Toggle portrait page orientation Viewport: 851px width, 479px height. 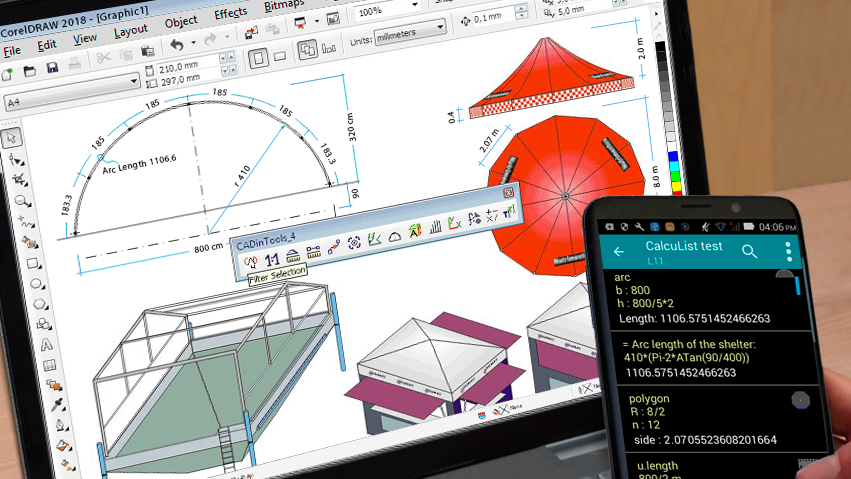point(258,59)
